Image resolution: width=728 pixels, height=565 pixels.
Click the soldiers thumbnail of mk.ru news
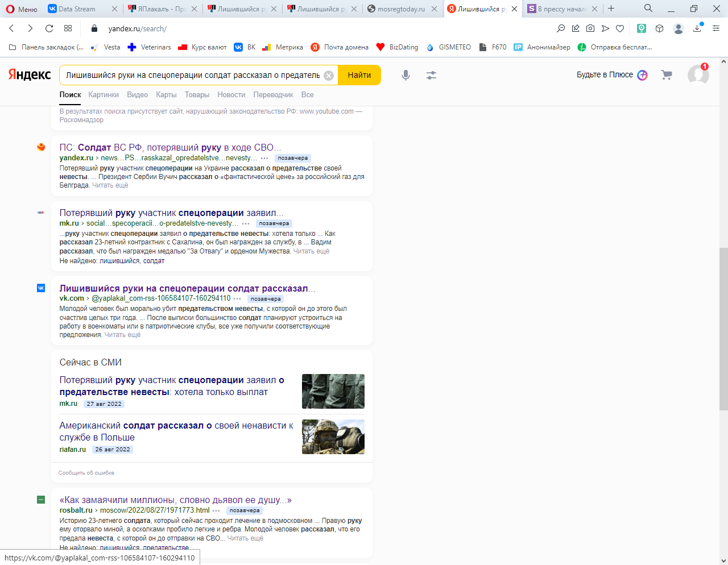333,391
